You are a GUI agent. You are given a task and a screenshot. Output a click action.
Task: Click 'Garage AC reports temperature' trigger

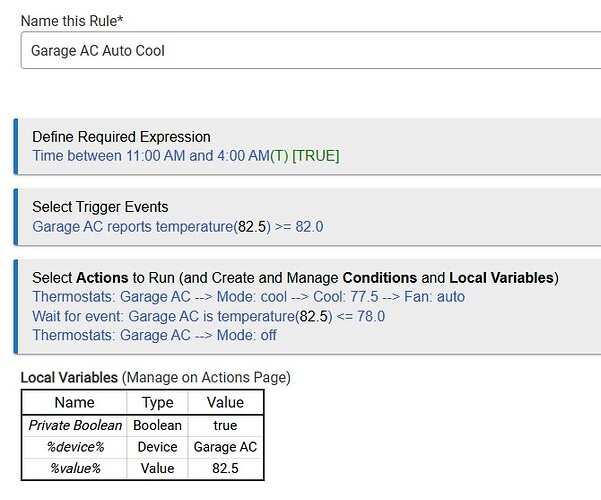177,227
